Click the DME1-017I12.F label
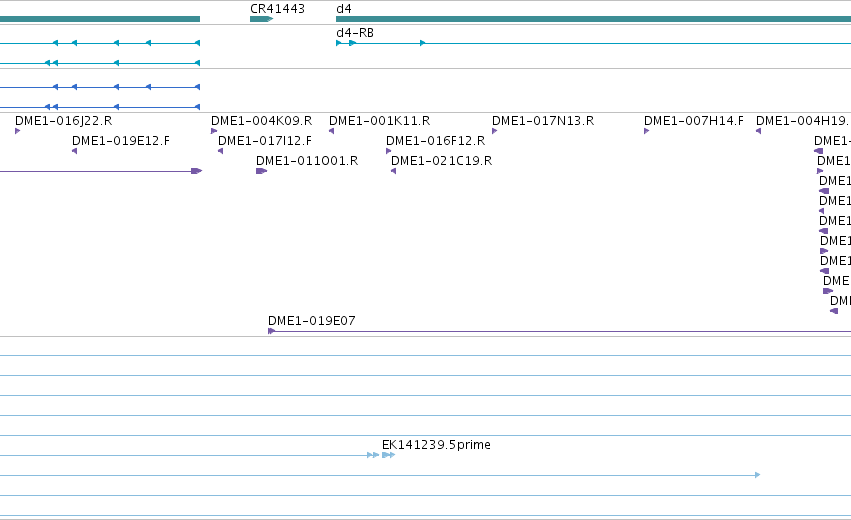This screenshot has height=520, width=851. pos(265,141)
